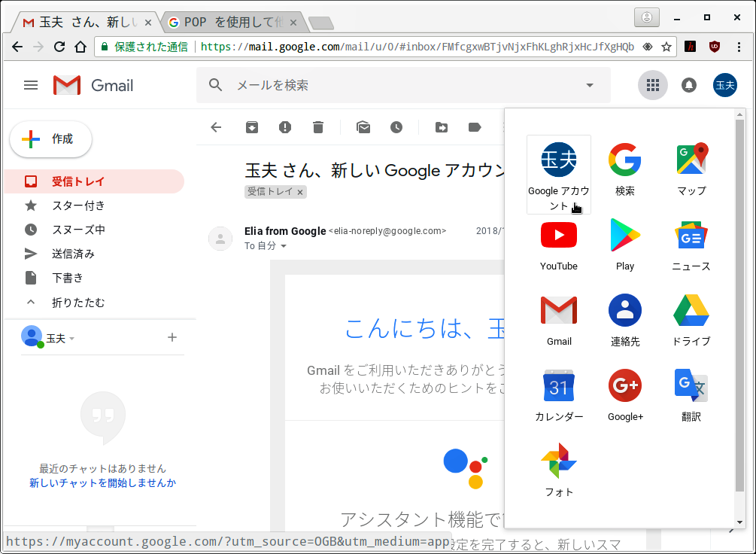Navigate back in Chrome
756x554 pixels.
[x=17, y=47]
